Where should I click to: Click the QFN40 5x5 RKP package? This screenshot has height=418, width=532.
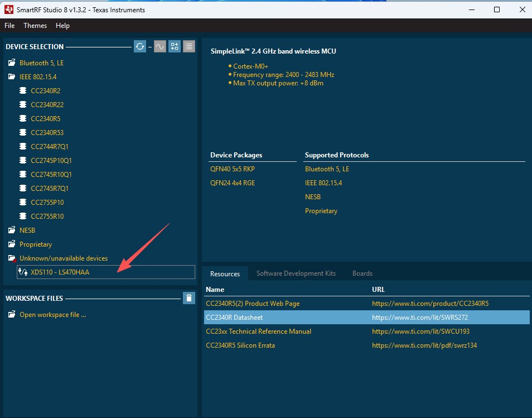233,169
